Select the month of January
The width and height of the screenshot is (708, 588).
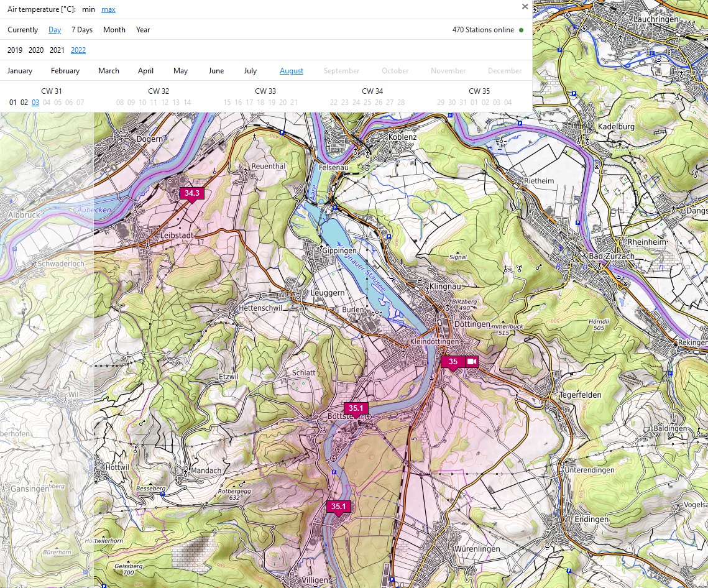pos(20,71)
